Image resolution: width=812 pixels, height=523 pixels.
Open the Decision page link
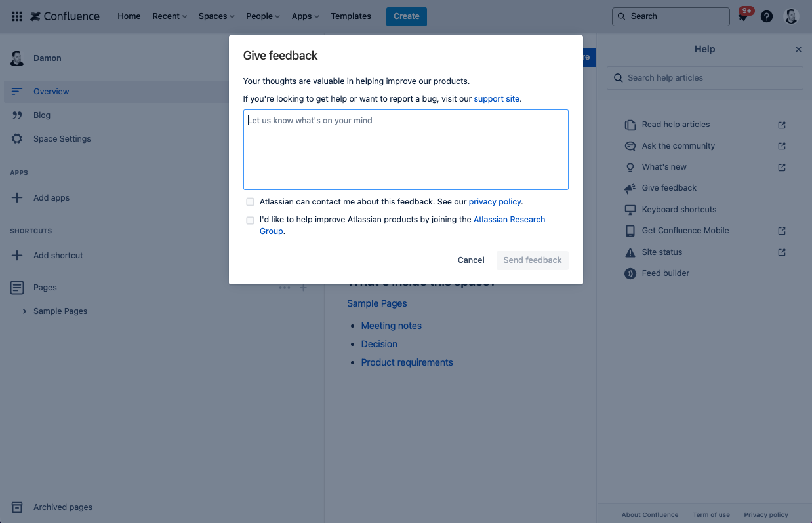[x=379, y=344]
